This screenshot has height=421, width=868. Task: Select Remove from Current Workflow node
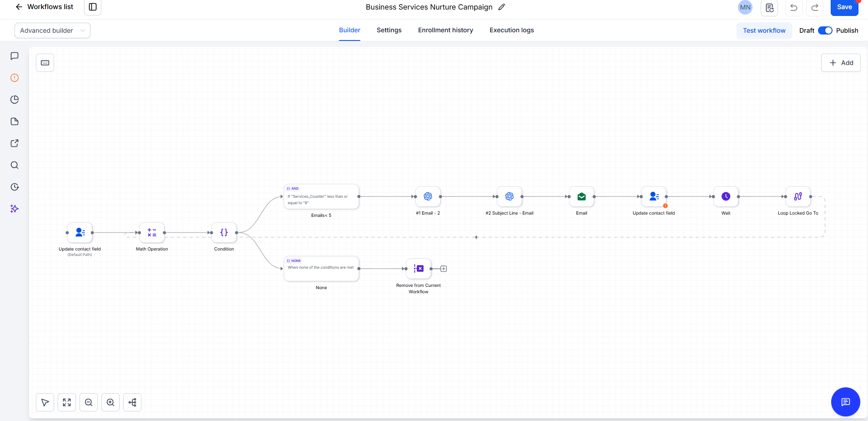click(x=418, y=269)
